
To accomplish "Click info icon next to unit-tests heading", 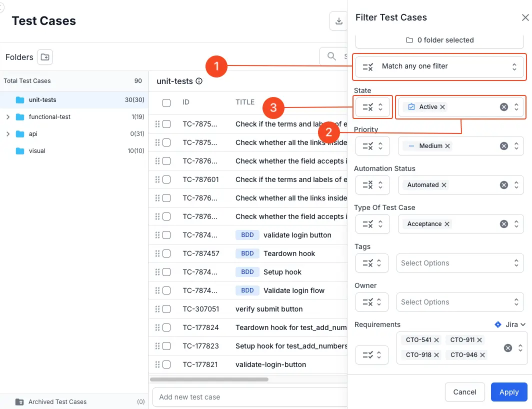I will click(x=199, y=81).
